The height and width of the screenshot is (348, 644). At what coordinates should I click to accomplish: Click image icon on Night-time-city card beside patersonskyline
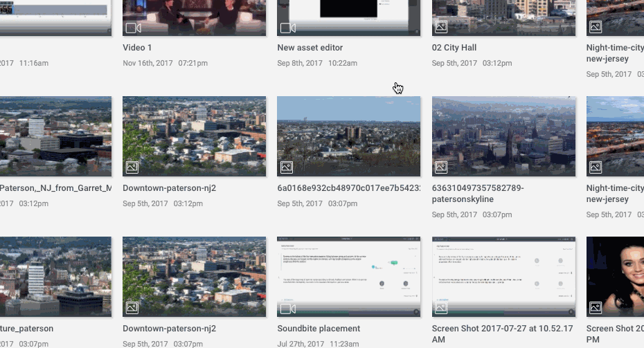(596, 167)
